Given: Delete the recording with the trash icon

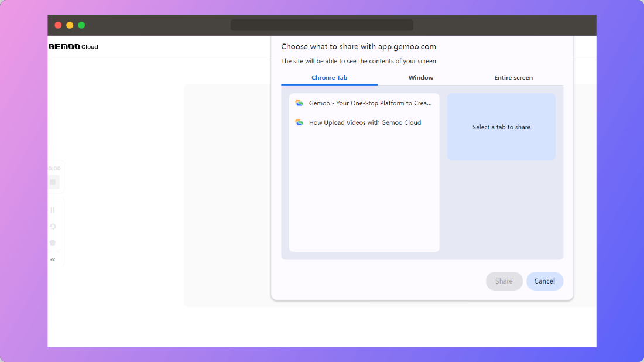Looking at the screenshot, I should (53, 243).
